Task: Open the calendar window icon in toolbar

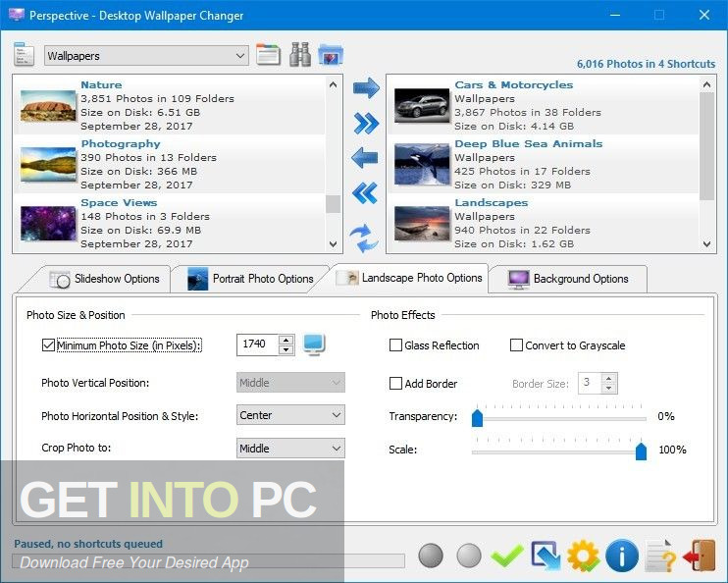Action: click(268, 55)
